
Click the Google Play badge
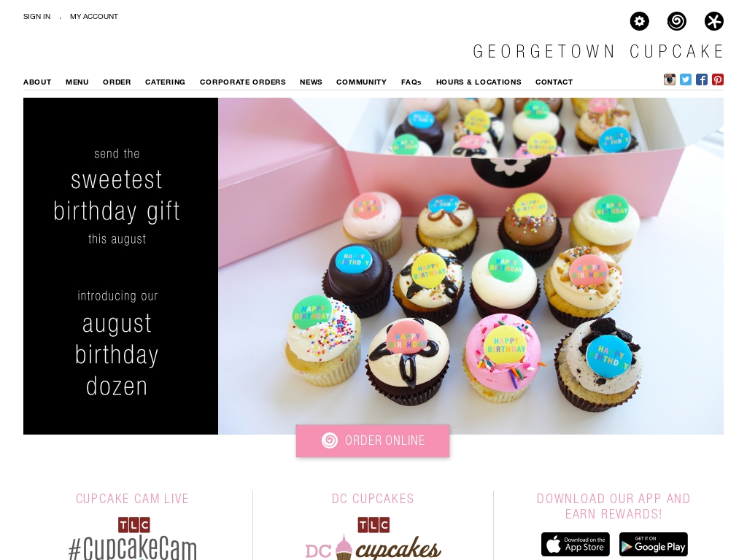click(653, 545)
